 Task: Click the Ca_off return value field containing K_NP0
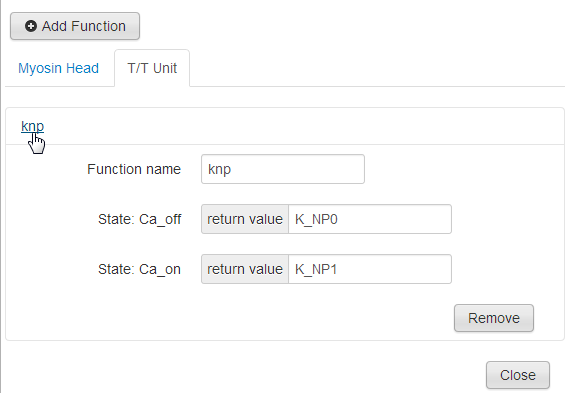370,219
